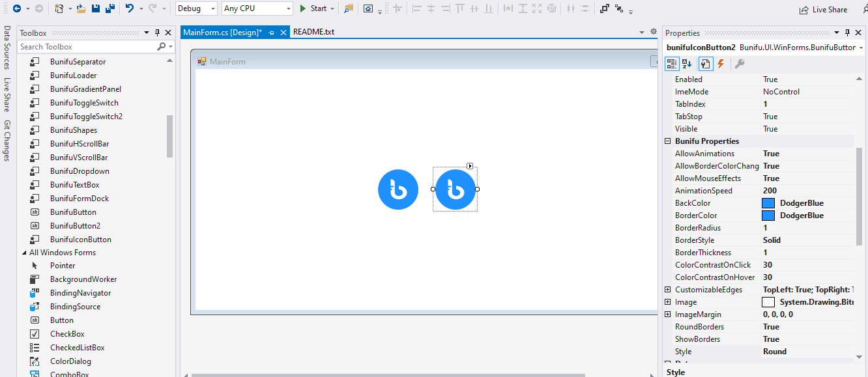
Task: Click the Save All icon
Action: pos(110,9)
